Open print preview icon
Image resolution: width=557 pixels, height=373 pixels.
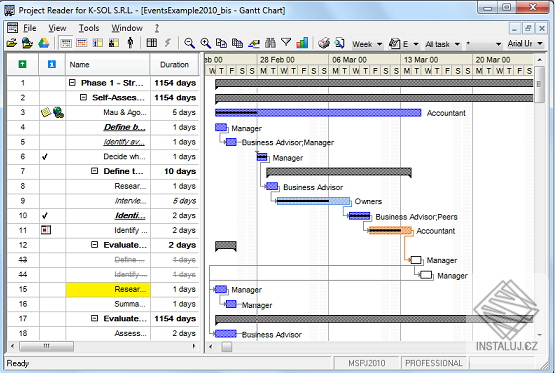point(340,43)
